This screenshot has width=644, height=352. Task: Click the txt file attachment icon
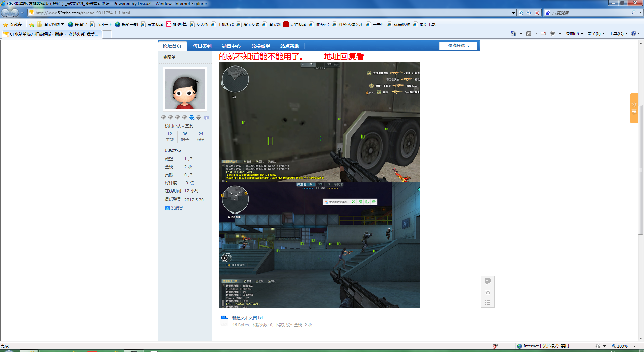(x=224, y=320)
